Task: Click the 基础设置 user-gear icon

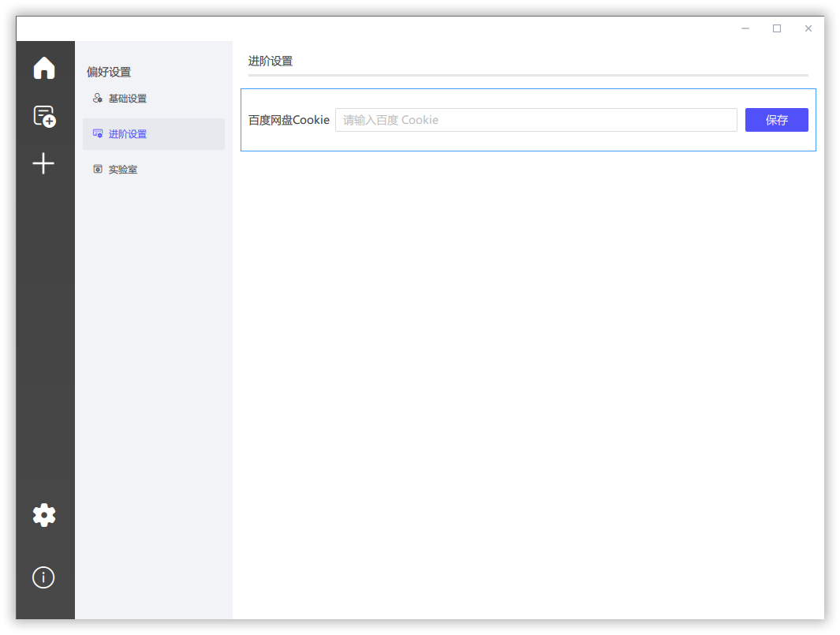Action: (98, 98)
